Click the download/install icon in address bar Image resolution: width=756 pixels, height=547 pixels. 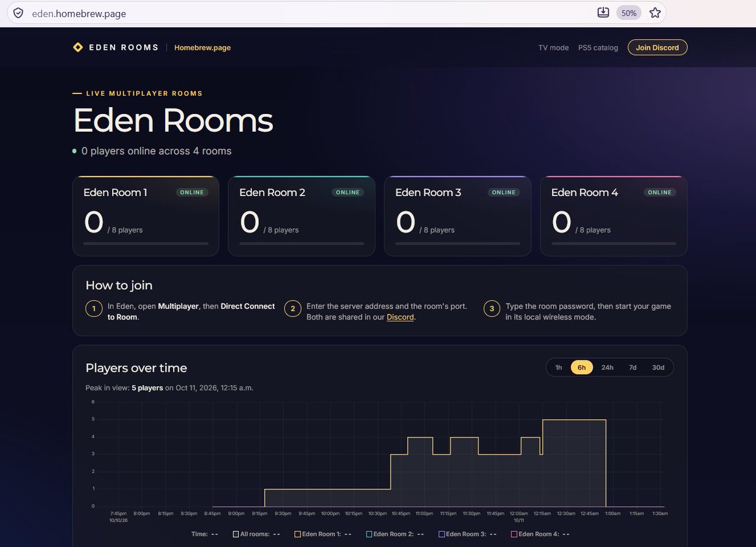tap(603, 13)
